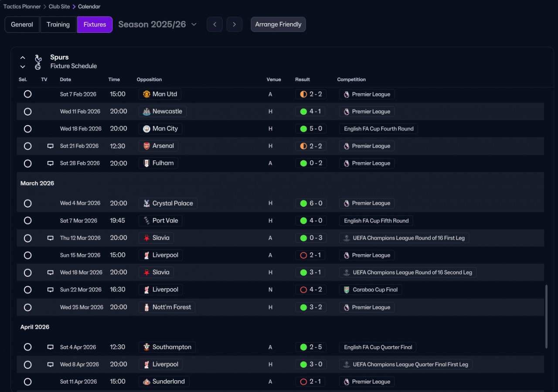
Task: Click the Port Vale club badge
Action: pyautogui.click(x=146, y=221)
